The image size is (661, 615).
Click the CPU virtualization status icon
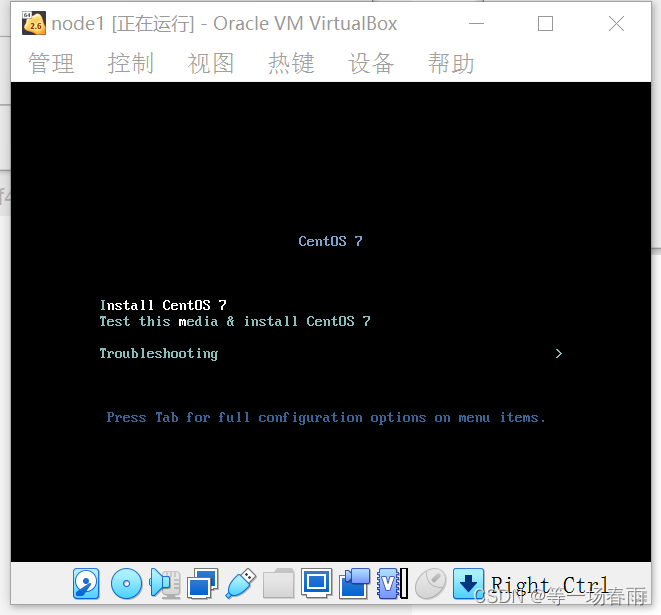(392, 584)
